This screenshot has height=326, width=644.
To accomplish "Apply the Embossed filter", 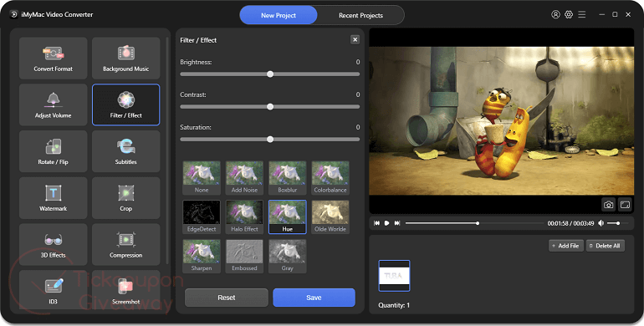I will [x=244, y=256].
